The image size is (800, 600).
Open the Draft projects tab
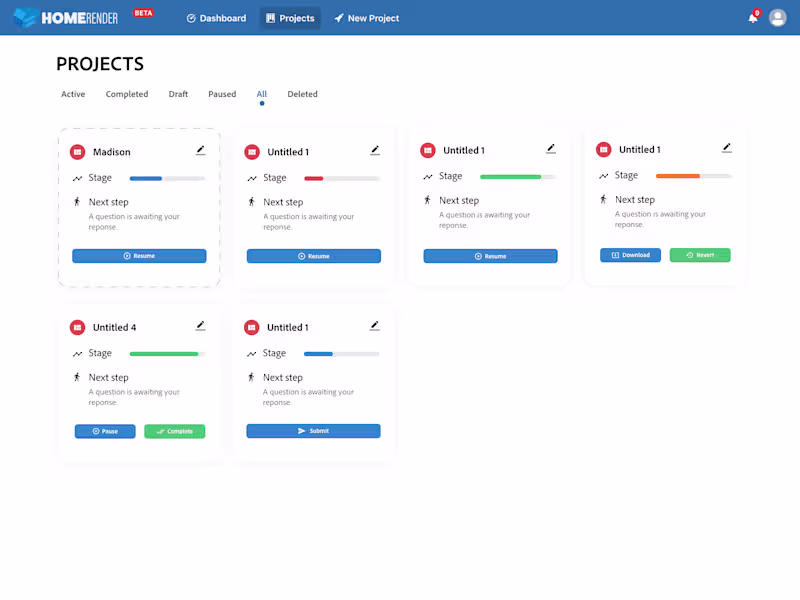[178, 94]
